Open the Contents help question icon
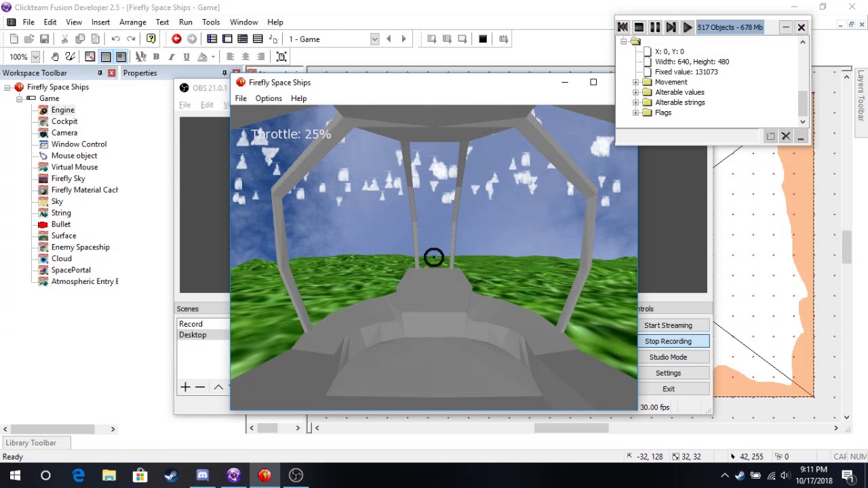The image size is (868, 488). coord(151,39)
